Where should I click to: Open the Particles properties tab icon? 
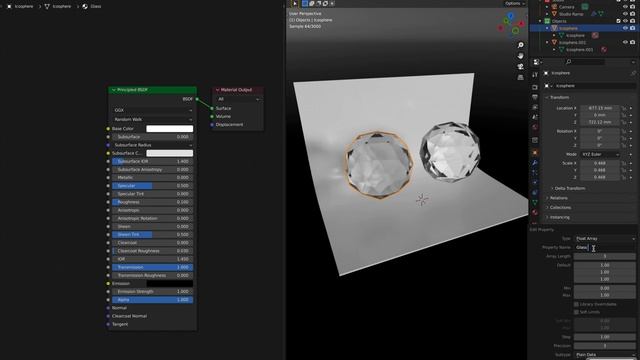coord(535,173)
